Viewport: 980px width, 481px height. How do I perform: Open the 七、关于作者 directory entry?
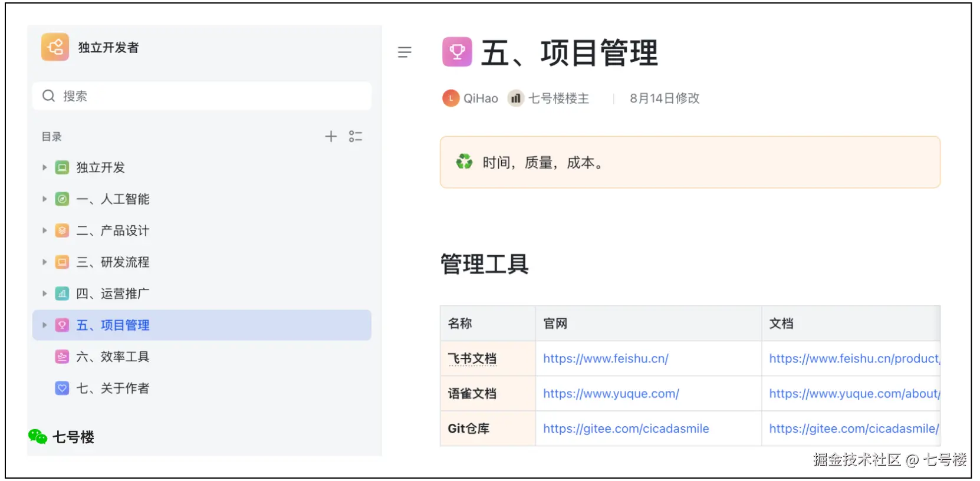[202, 388]
